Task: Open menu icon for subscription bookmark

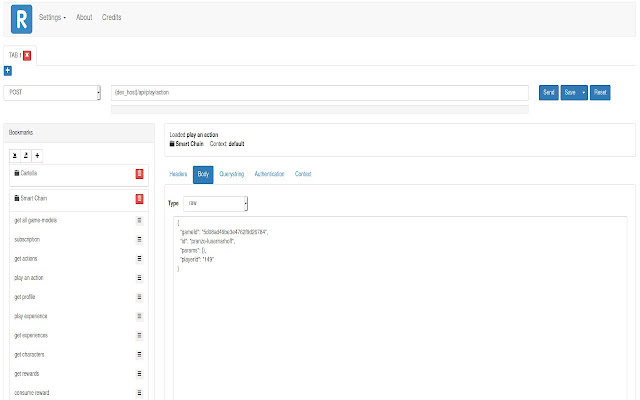Action: (x=139, y=240)
